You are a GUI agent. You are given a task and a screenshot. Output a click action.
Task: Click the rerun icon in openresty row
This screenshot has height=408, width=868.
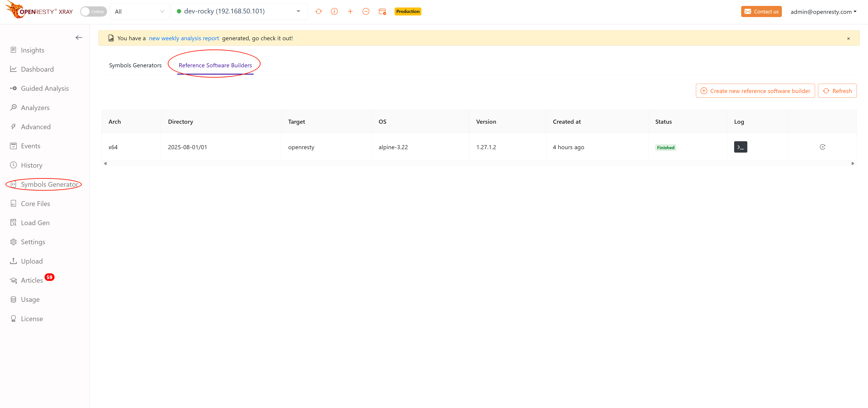point(823,147)
